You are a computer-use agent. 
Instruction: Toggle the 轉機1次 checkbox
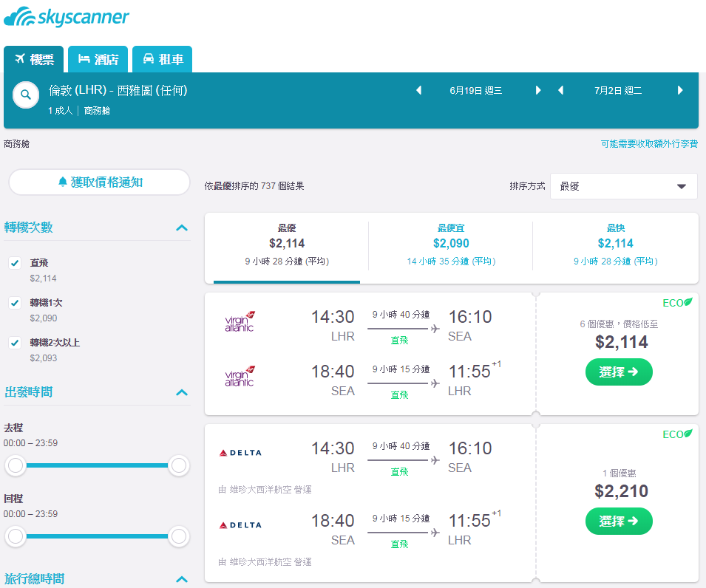15,303
